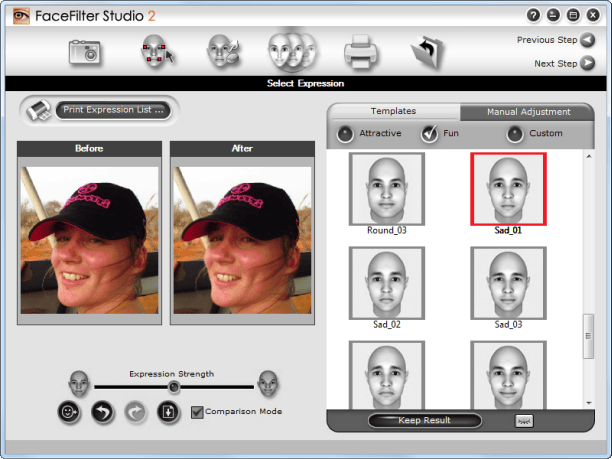Open the camera import photo step

[84, 52]
